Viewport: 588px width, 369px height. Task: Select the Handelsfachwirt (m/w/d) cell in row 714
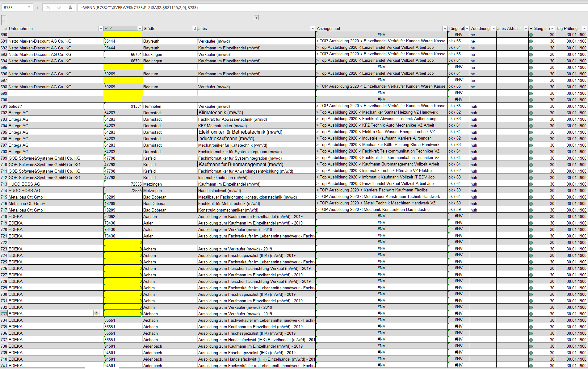(x=256, y=191)
